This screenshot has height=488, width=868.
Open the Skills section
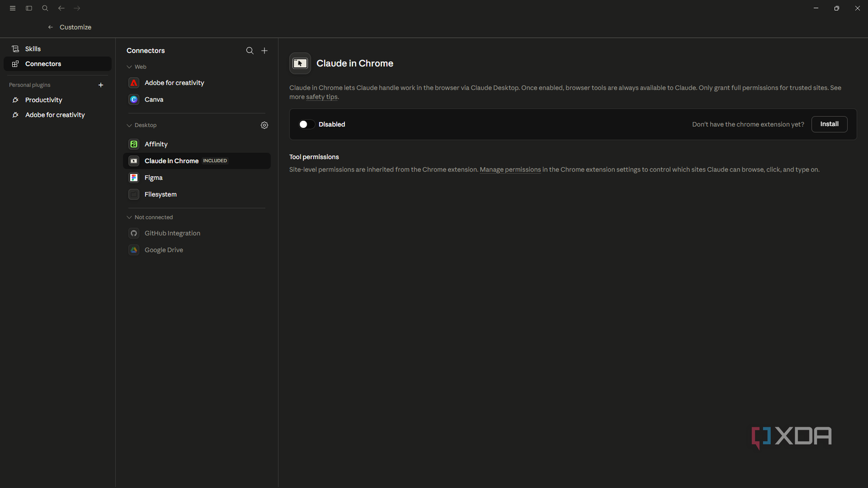(57, 49)
